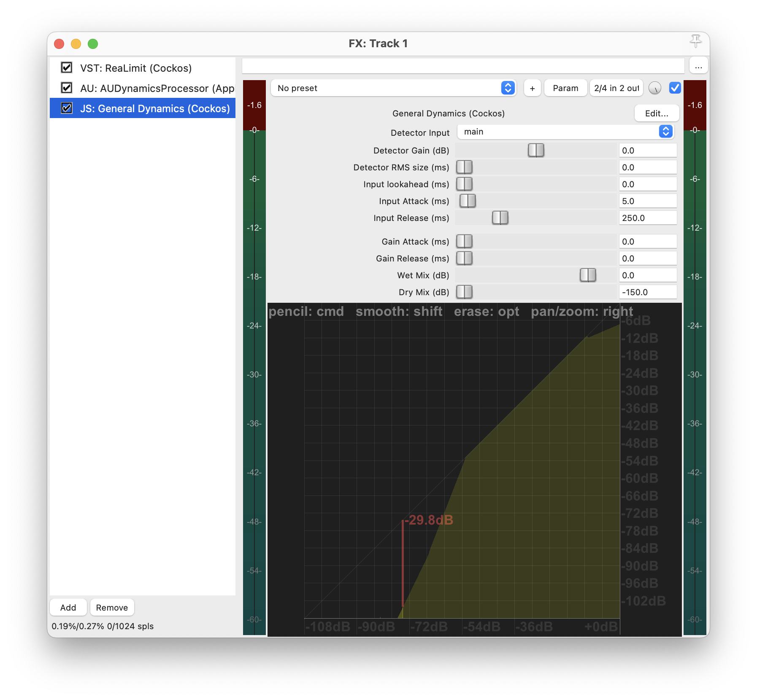Click the red close window button

pyautogui.click(x=59, y=43)
